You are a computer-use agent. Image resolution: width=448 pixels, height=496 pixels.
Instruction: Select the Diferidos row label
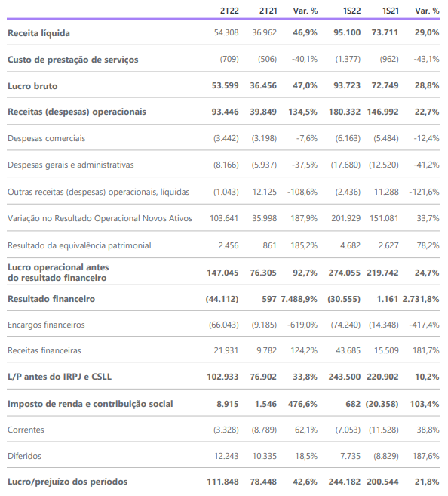[x=24, y=457]
